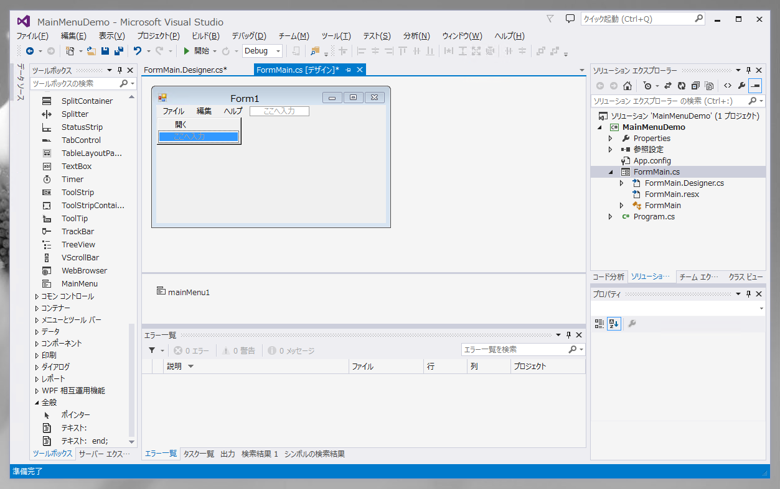
Task: Select FormMain.resx in Solution Explorer
Action: click(672, 194)
